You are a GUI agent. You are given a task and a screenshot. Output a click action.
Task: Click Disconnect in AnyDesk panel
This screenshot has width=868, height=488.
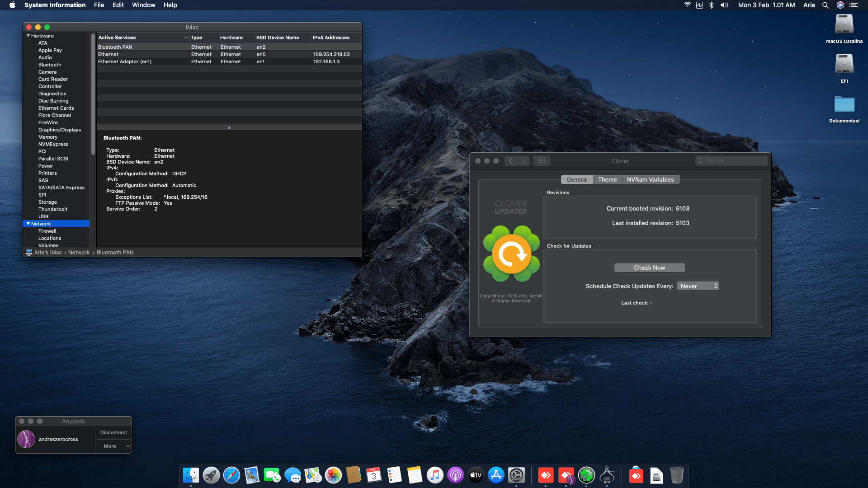pyautogui.click(x=113, y=432)
